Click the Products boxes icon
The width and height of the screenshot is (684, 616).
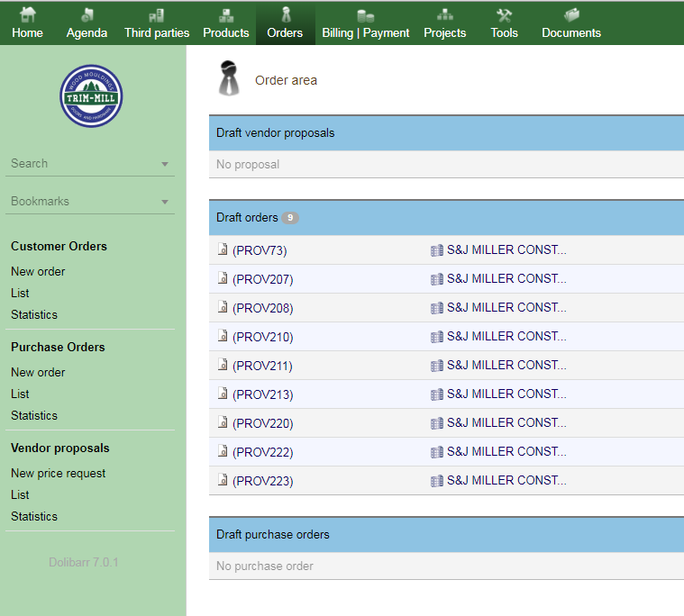coord(226,15)
